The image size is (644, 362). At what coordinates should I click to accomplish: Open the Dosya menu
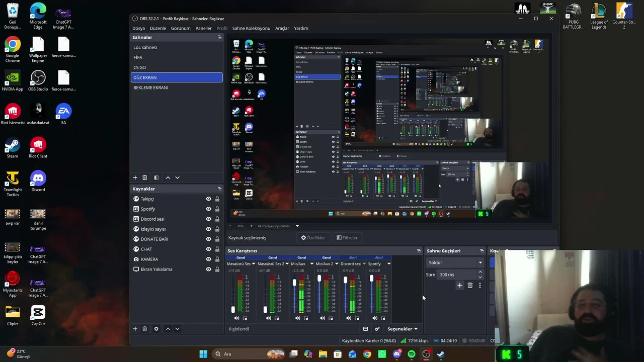tap(138, 28)
